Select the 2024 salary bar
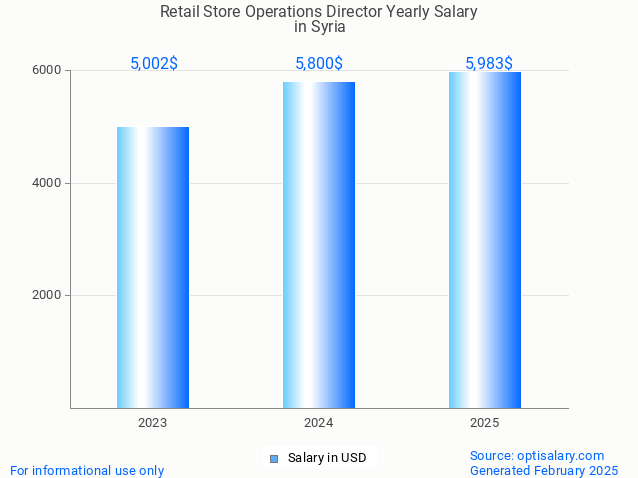Screen dimensions: 638x478 pyautogui.click(x=319, y=245)
